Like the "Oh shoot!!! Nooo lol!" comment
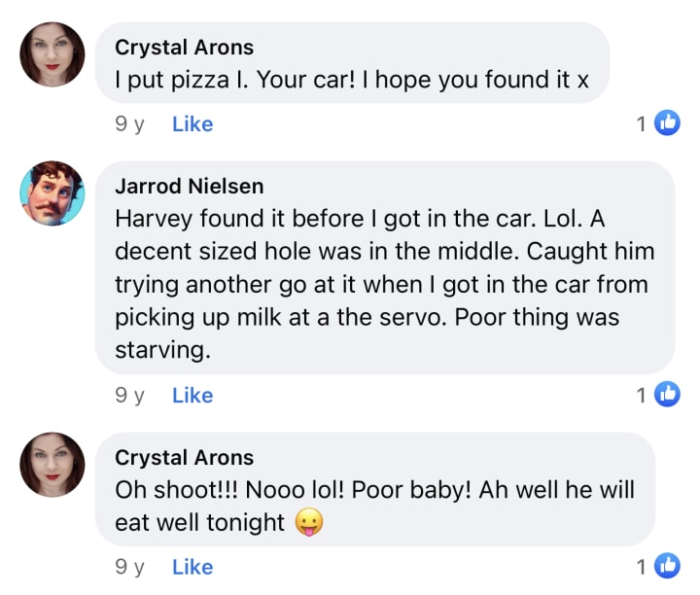The image size is (700, 595). coord(192,566)
